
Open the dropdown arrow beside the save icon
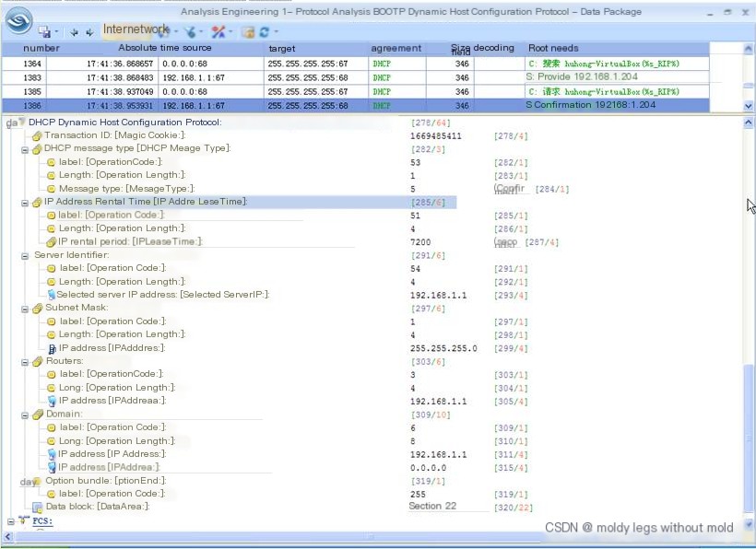point(56,32)
